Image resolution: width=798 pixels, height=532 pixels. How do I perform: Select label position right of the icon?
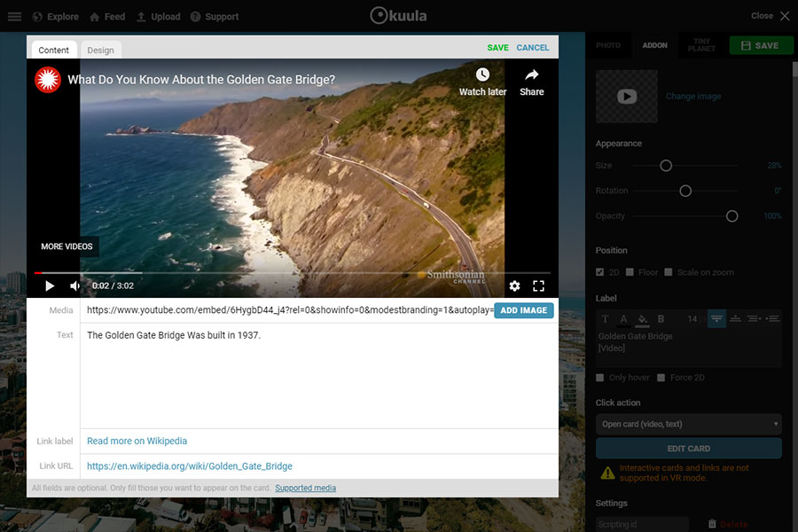[x=772, y=319]
